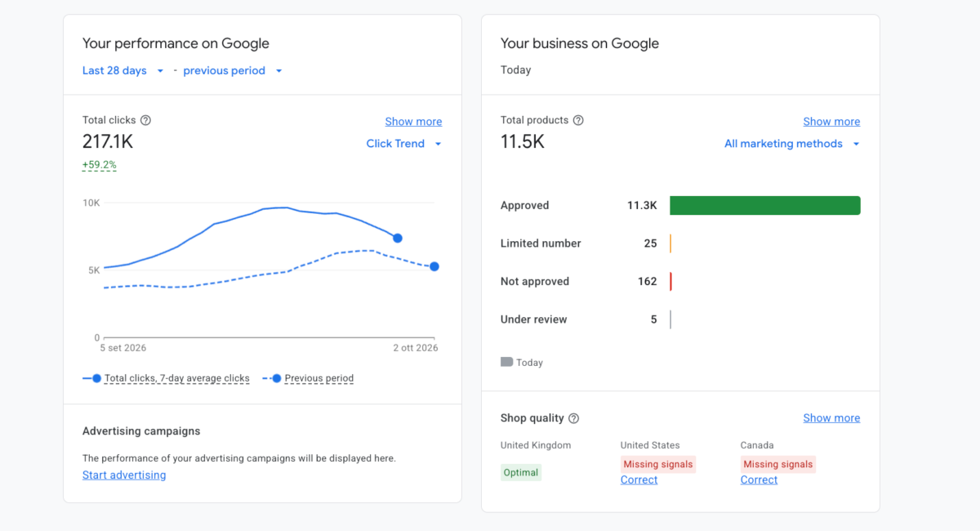Click the +59.2% change indicator
The height and width of the screenshot is (531, 980).
point(100,165)
